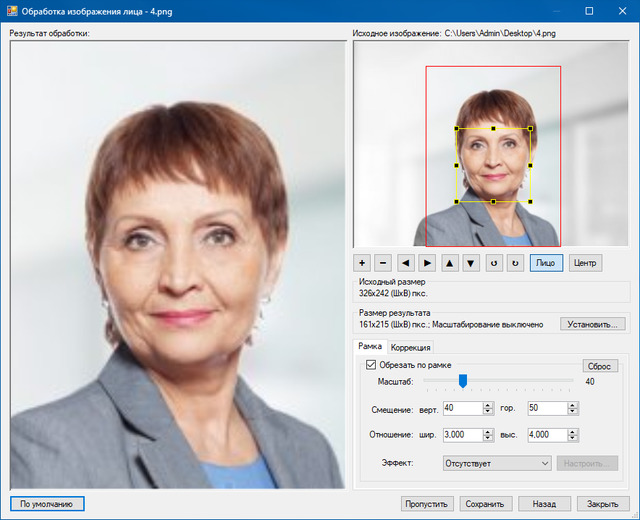Screen dimensions: 640x520
Task: Select the top-middle handle of the yellow face frame
Action: click(x=493, y=129)
